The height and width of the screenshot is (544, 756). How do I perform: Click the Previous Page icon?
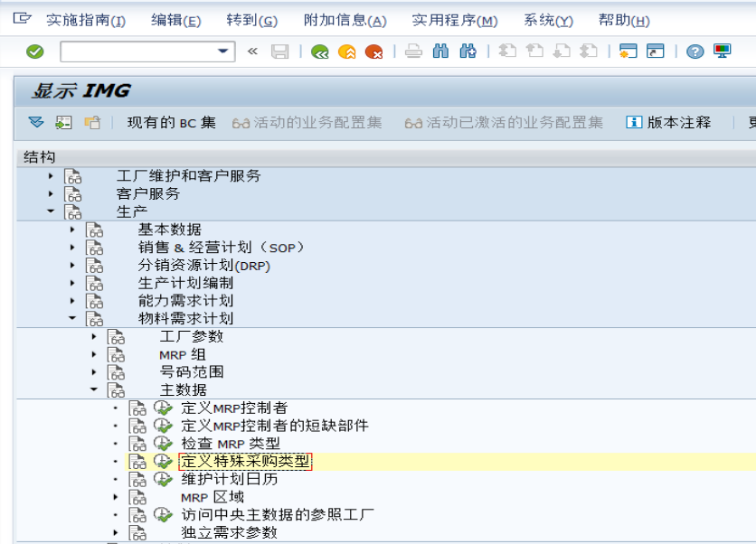point(534,52)
